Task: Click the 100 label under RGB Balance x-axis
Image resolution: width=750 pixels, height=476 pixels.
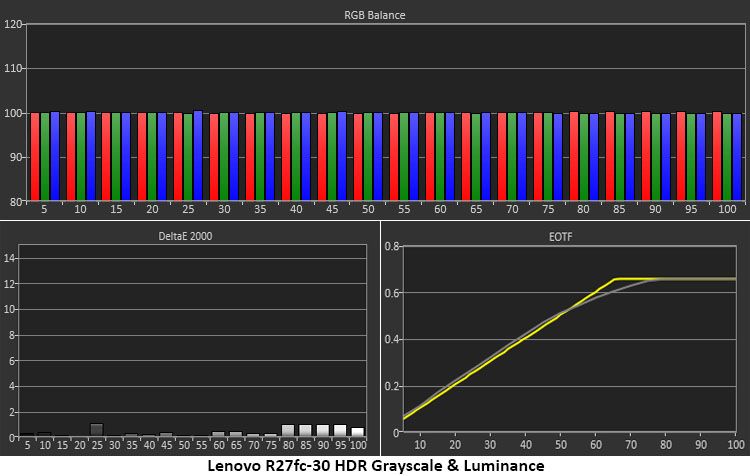Action: tap(727, 210)
